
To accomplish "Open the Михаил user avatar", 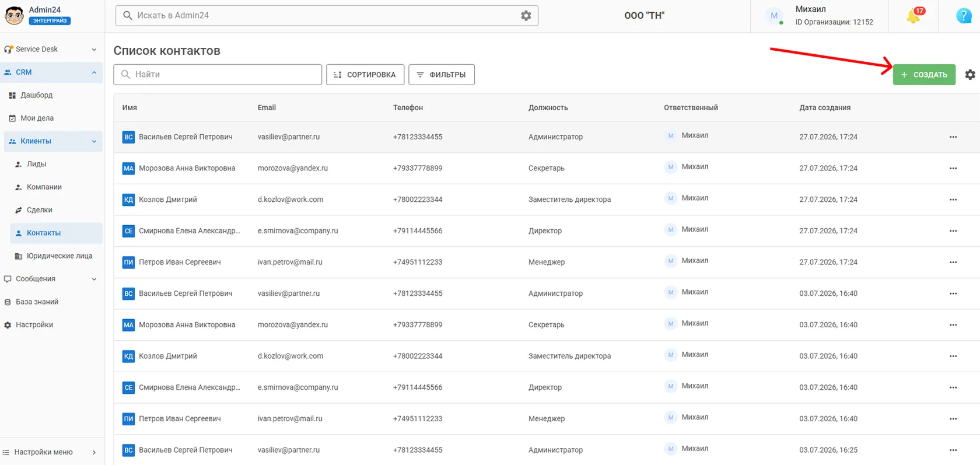I will pos(774,16).
